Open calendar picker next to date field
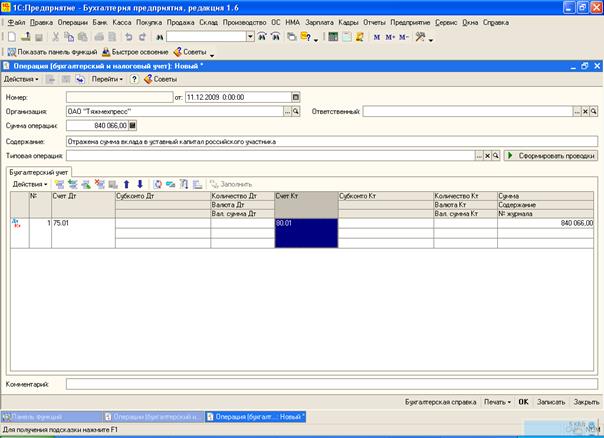 coord(295,97)
